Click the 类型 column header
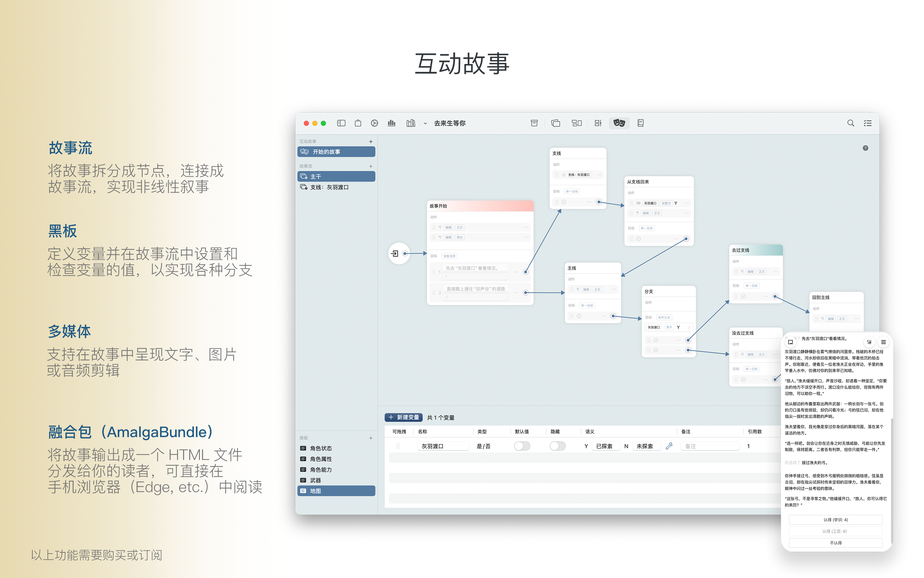Image resolution: width=924 pixels, height=578 pixels. pos(482,432)
